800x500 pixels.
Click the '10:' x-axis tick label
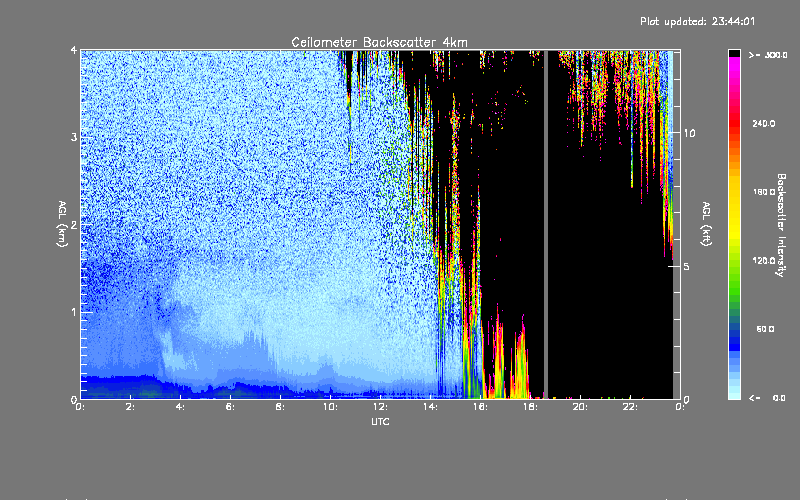point(330,407)
